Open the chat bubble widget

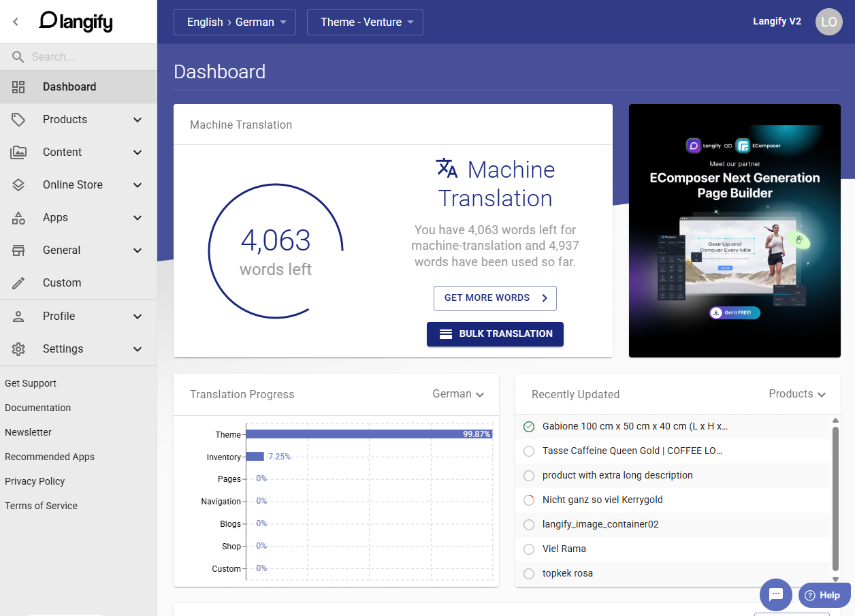point(776,595)
